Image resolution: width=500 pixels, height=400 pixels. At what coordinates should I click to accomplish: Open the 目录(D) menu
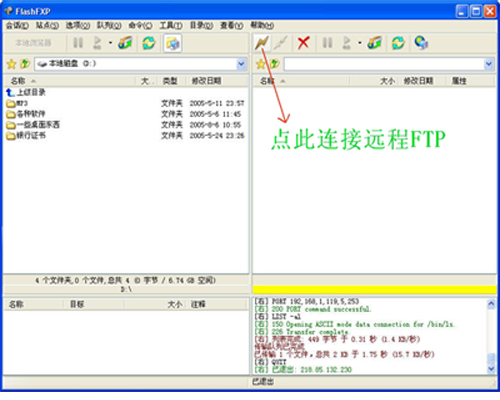(201, 25)
